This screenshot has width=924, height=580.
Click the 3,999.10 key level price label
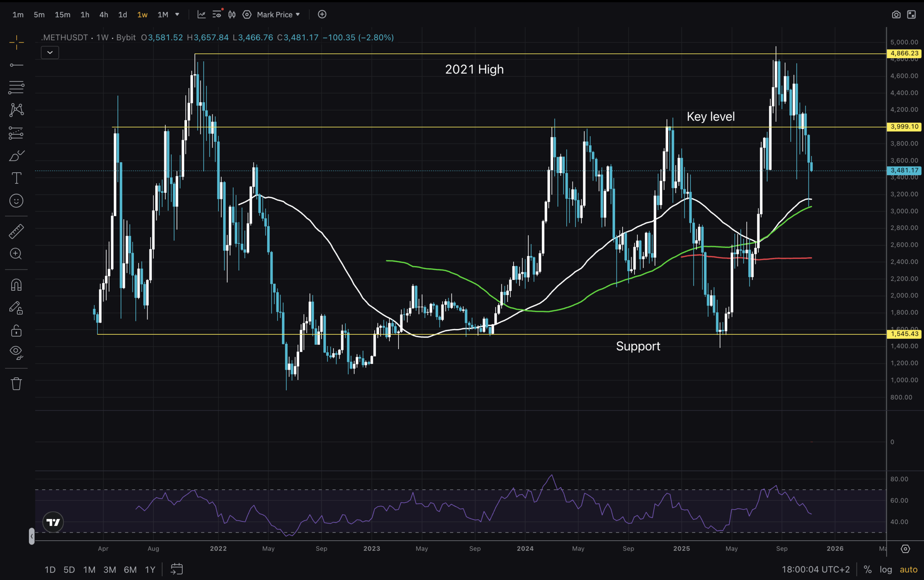[x=904, y=127]
